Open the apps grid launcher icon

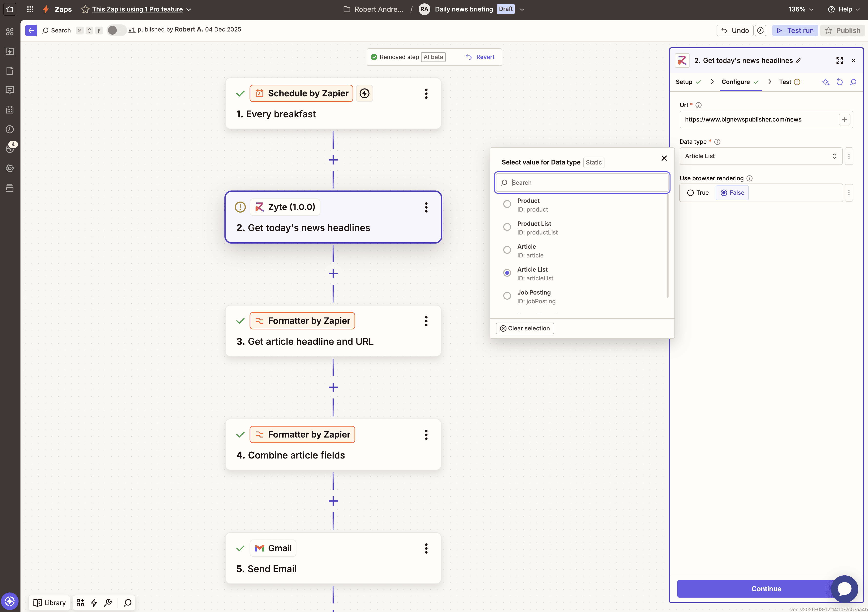pos(30,9)
